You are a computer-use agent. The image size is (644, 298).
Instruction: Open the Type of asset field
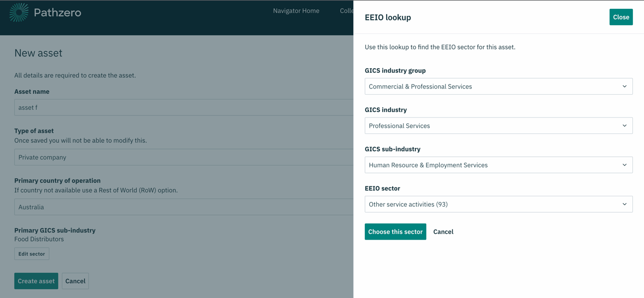[184, 157]
